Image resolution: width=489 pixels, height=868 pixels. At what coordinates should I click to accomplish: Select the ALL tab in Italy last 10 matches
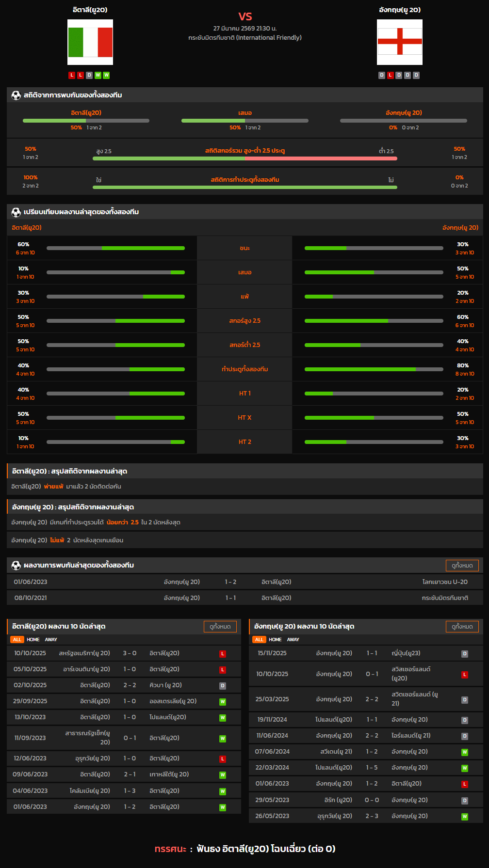click(x=17, y=640)
